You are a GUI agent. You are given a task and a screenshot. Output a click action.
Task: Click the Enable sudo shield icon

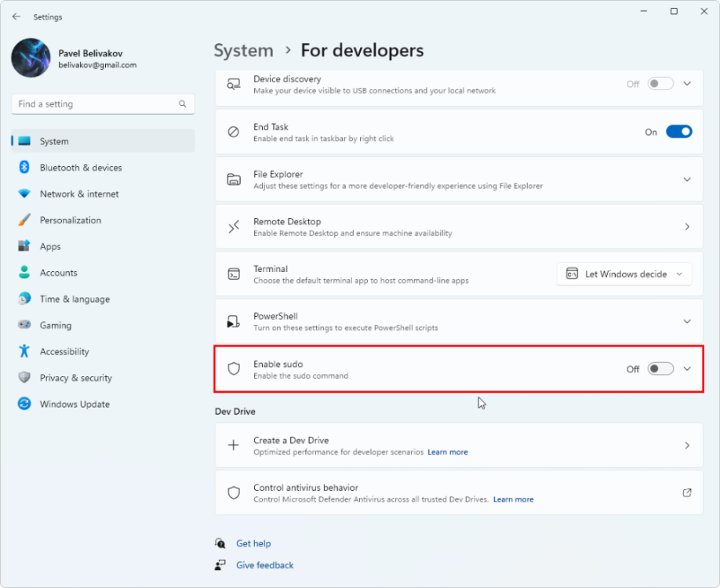234,368
